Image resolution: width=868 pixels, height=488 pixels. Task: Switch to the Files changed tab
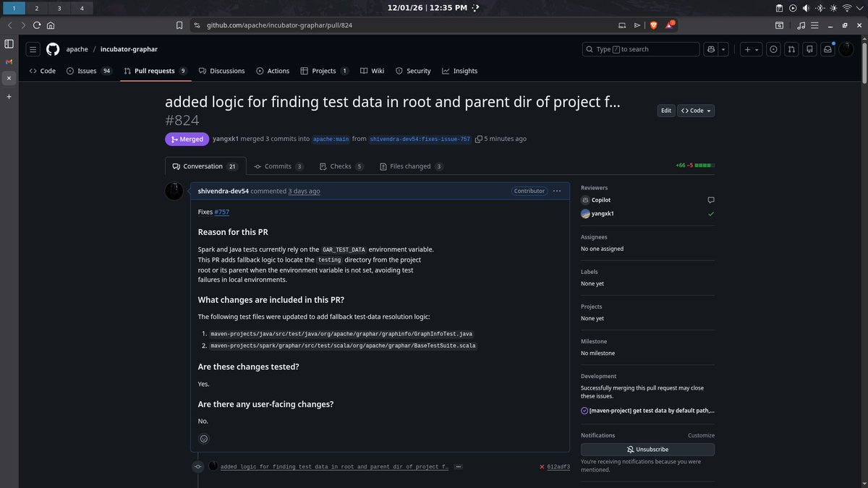pos(410,166)
